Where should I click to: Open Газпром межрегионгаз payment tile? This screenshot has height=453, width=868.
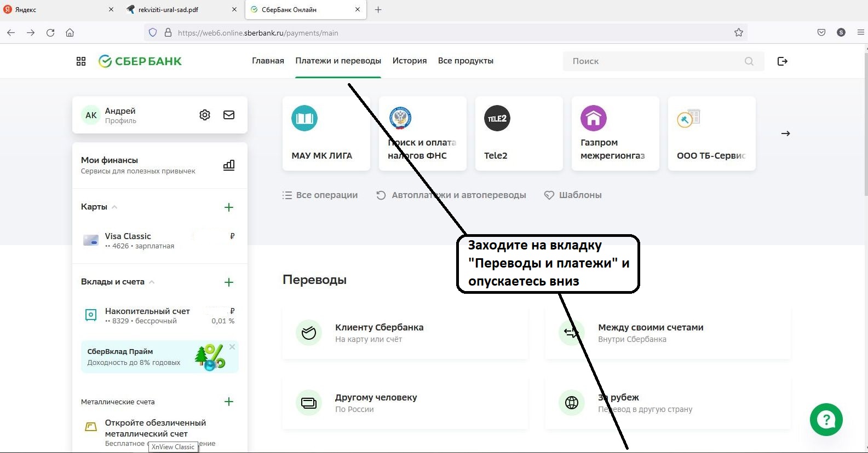click(616, 133)
